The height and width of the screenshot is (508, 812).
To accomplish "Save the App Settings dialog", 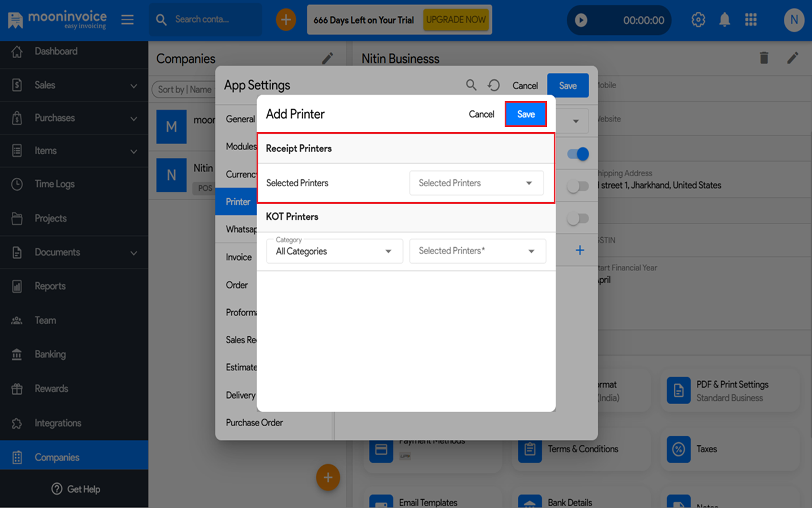I will pos(568,85).
